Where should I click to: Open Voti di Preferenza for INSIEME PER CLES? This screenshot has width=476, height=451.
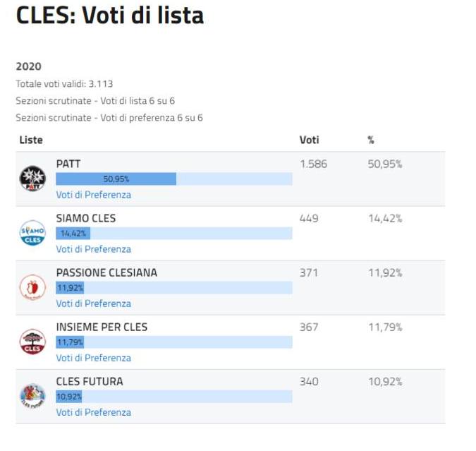93,358
